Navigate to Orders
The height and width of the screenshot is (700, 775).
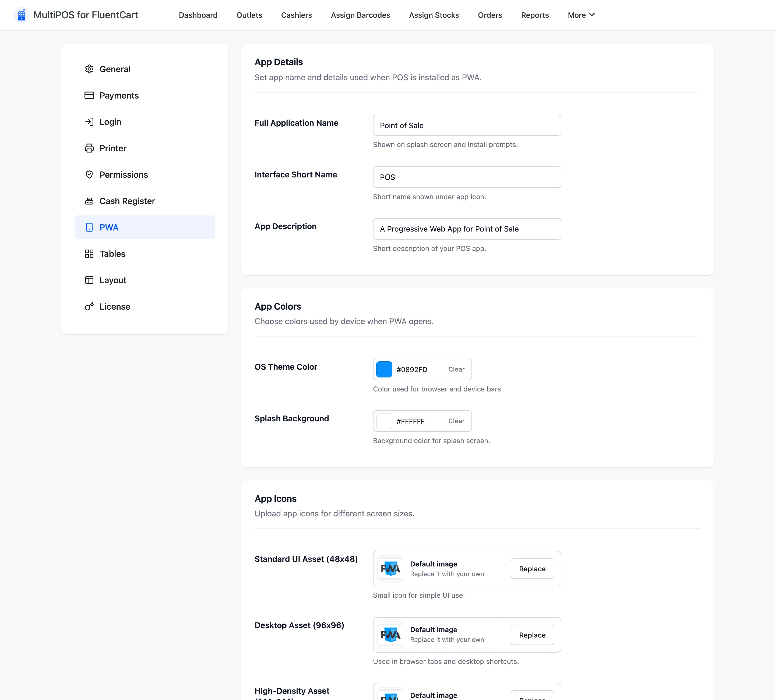pos(490,15)
